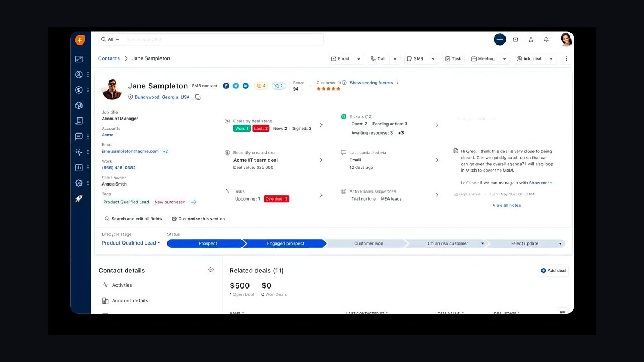
Task: Open the dashboard icon in left sidebar
Action: click(79, 59)
